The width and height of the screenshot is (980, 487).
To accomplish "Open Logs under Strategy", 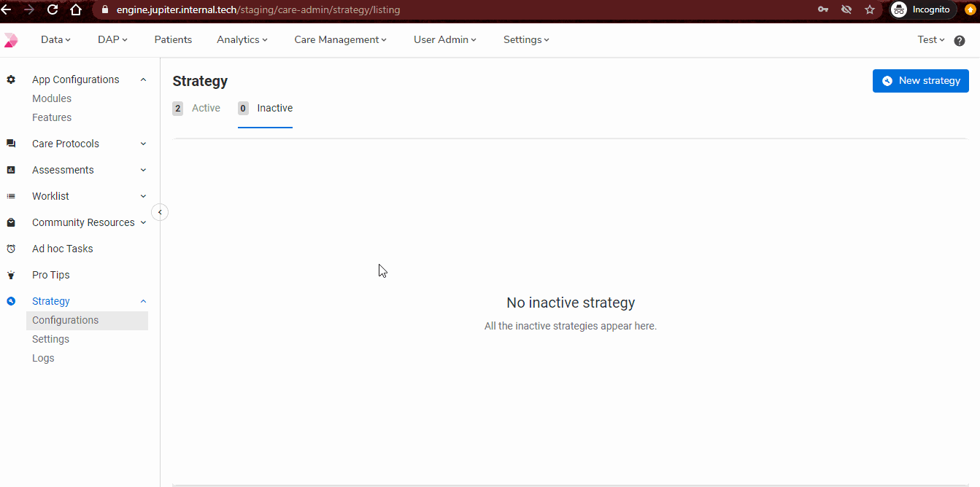I will pos(43,358).
